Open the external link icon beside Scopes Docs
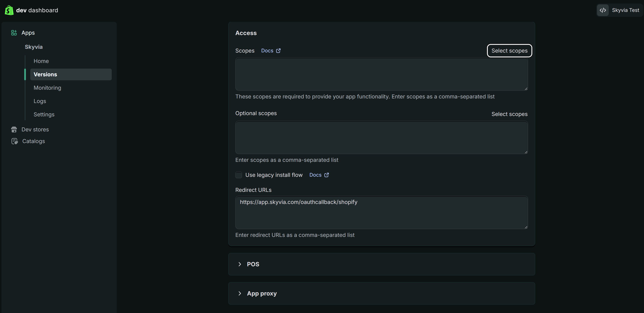The width and height of the screenshot is (644, 313). 278,50
